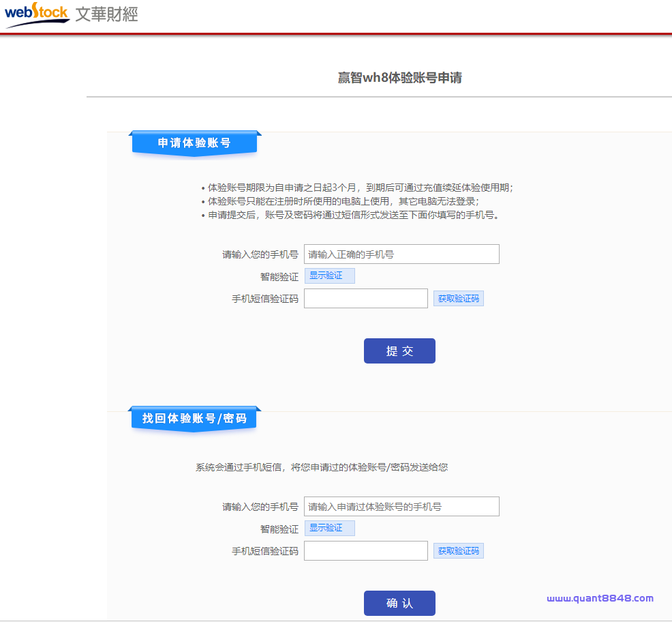Focus the 请输入申请过体验账号的手机号 field

[x=401, y=507]
